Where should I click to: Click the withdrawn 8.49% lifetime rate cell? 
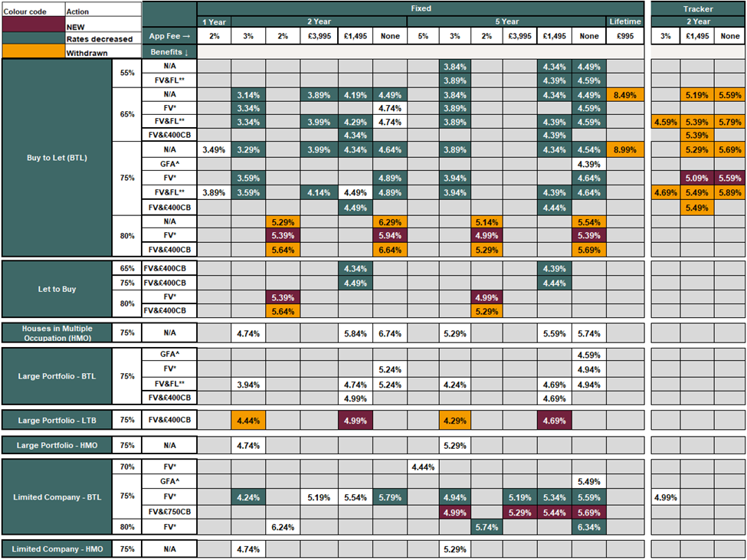pos(624,94)
